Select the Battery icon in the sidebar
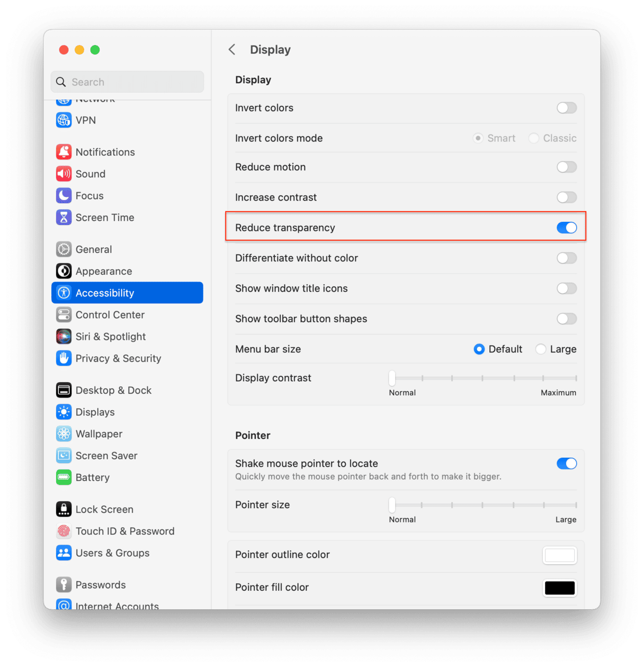644x667 pixels. [64, 477]
